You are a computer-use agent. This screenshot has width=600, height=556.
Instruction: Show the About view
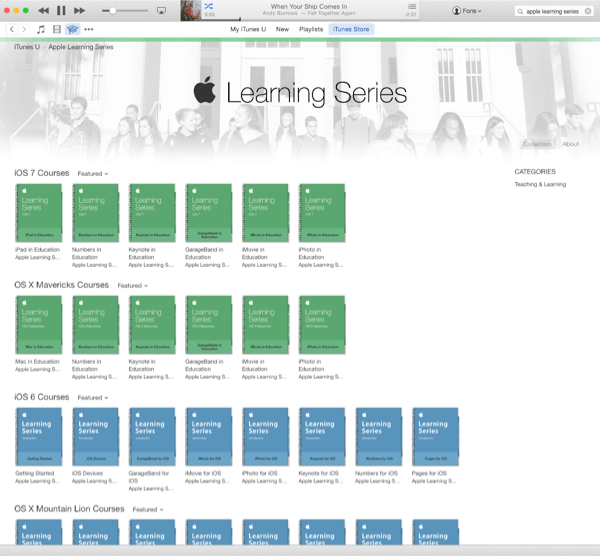click(571, 144)
